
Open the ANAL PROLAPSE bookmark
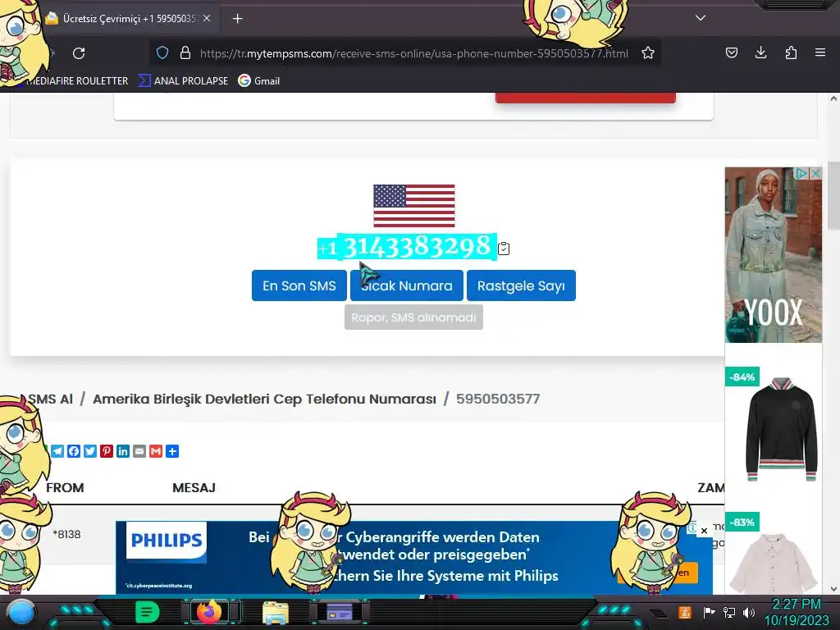pyautogui.click(x=183, y=81)
